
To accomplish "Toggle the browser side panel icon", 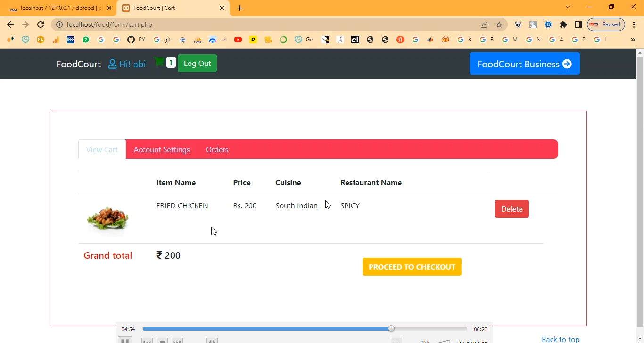I will click(578, 24).
